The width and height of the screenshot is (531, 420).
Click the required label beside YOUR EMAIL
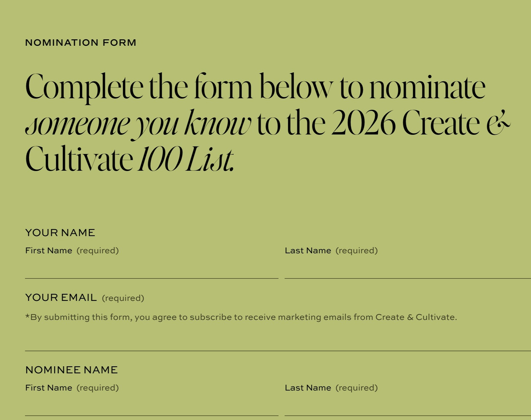(123, 298)
